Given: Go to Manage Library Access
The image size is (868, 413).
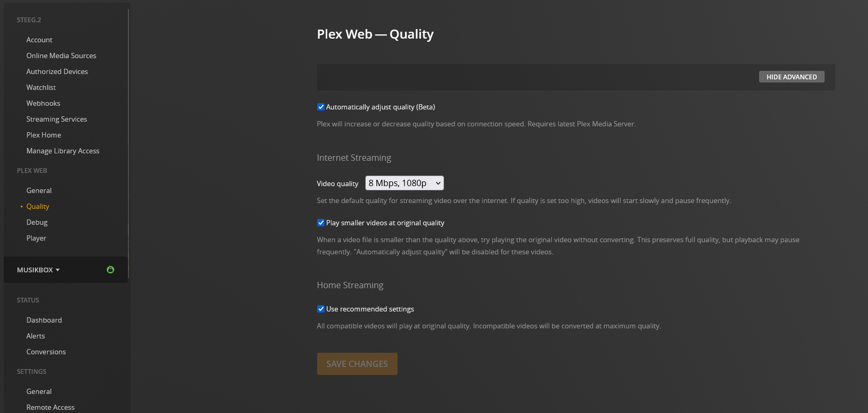Looking at the screenshot, I should click(x=63, y=151).
